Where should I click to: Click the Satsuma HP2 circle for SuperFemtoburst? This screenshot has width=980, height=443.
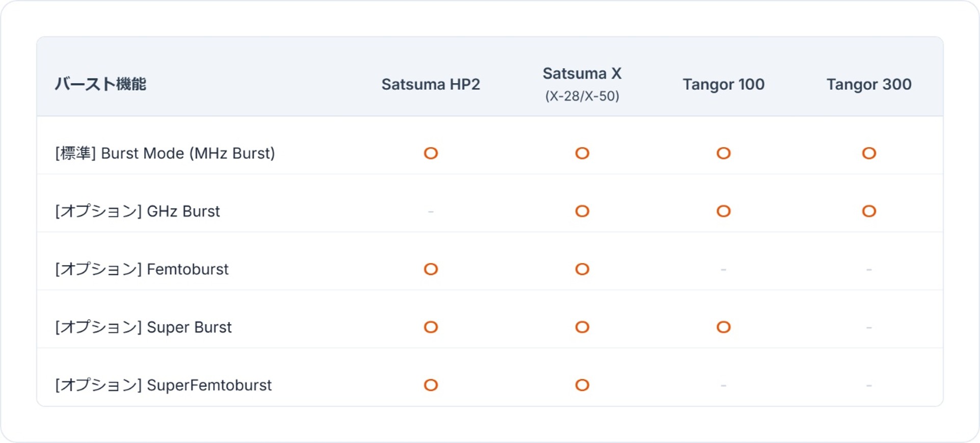(431, 385)
